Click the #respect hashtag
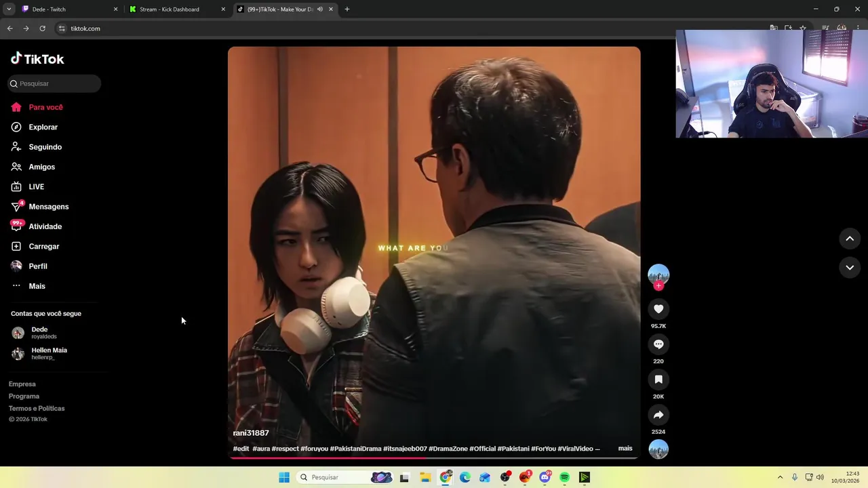Screen dimensions: 868x488 point(285,449)
